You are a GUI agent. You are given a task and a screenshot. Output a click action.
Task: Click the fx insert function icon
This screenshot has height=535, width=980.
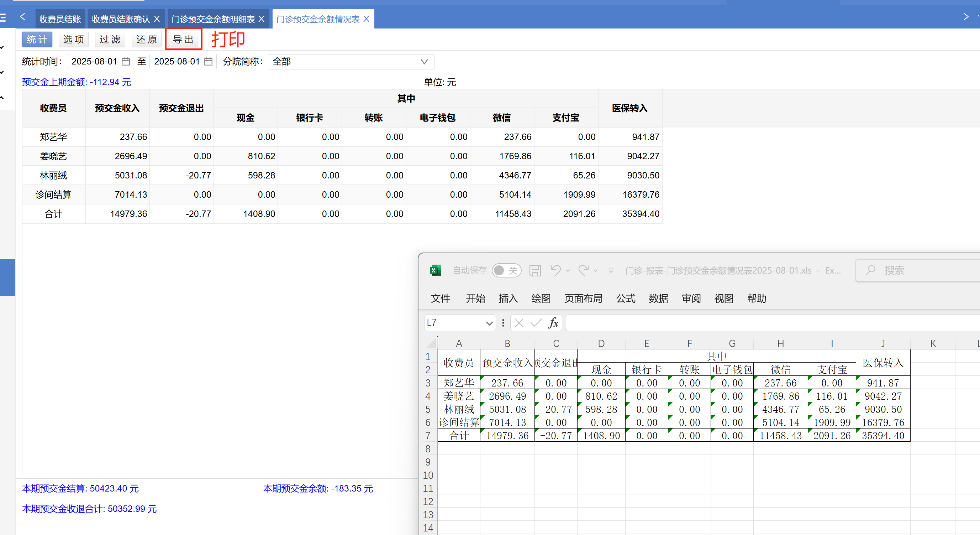coord(553,323)
